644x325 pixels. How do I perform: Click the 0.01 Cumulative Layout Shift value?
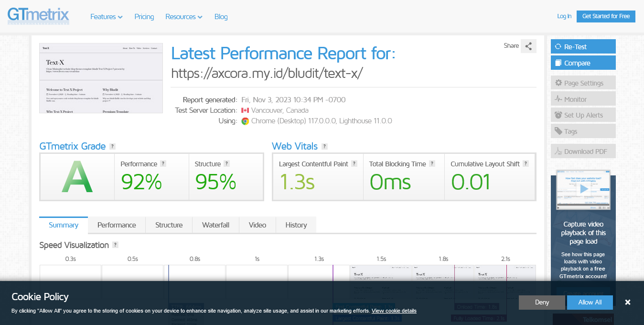click(471, 182)
